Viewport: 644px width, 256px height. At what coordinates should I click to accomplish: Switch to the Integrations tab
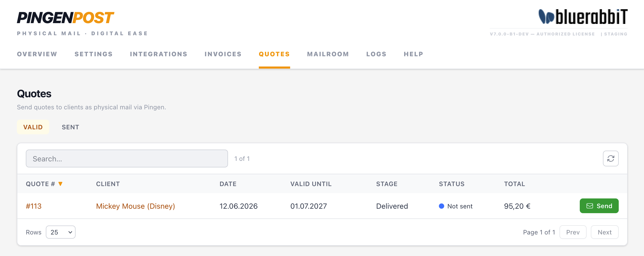pos(159,54)
